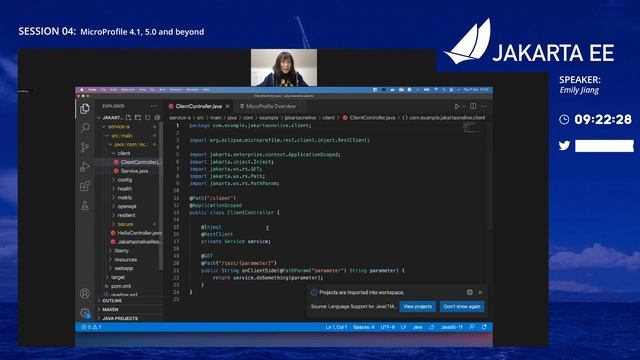Screen dimensions: 640x360
Task: Dismiss the projects imported notification
Action: pos(480,292)
